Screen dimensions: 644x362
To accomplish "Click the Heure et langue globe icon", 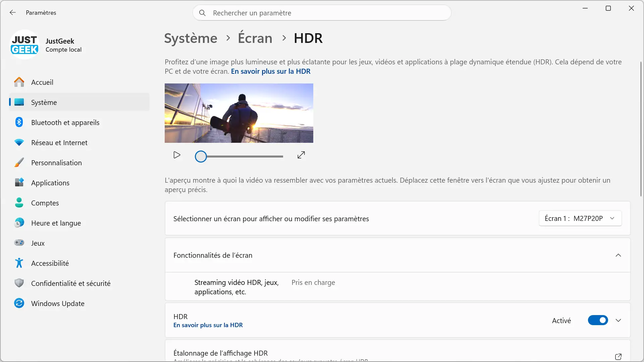I will point(19,223).
